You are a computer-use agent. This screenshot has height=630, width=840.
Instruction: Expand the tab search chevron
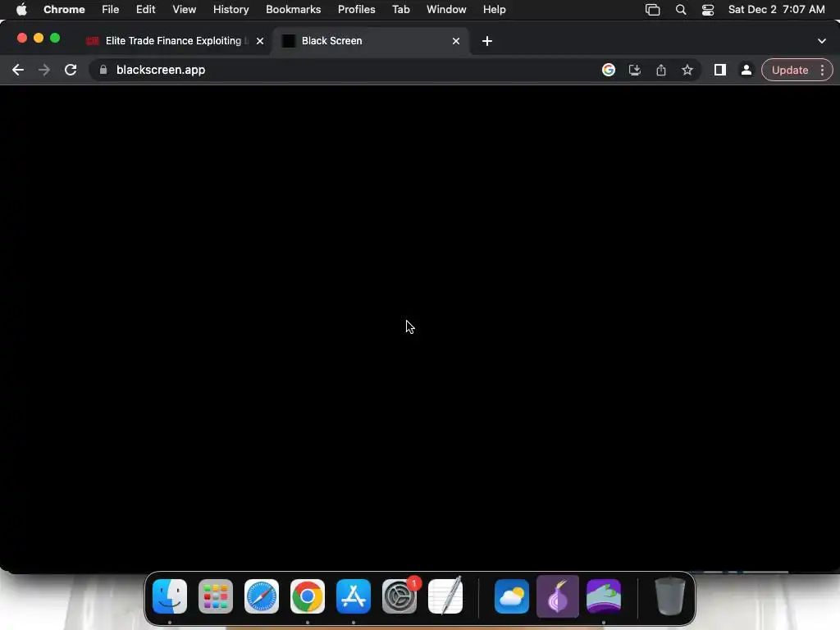pos(822,41)
